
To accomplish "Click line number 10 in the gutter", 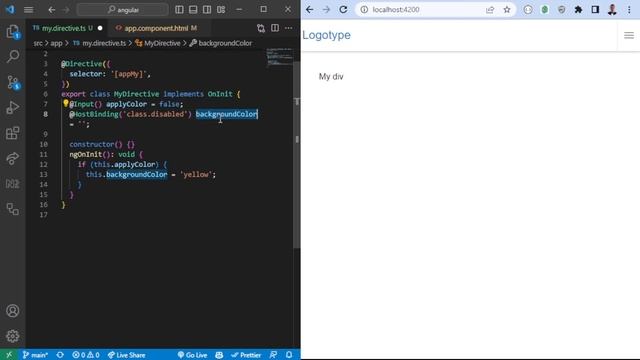I will (43, 144).
